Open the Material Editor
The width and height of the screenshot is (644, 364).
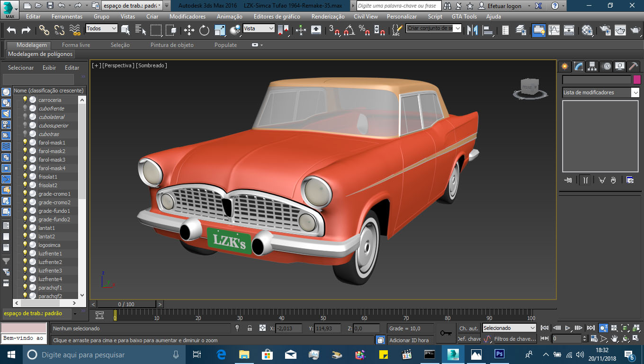[587, 30]
